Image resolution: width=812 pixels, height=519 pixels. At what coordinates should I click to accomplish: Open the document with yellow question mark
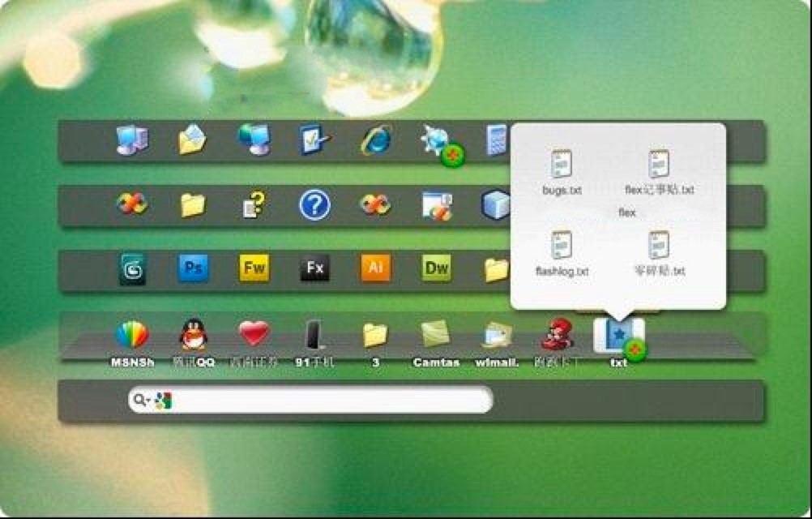(x=254, y=204)
